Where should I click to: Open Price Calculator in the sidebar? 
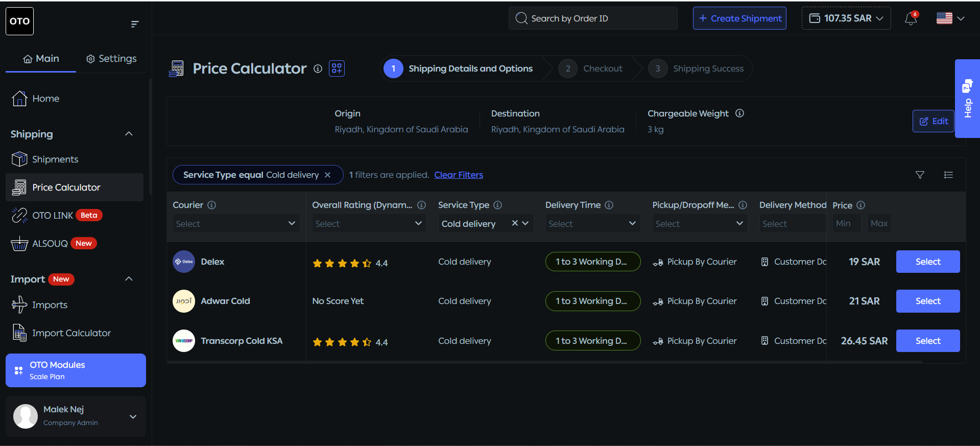[x=75, y=187]
